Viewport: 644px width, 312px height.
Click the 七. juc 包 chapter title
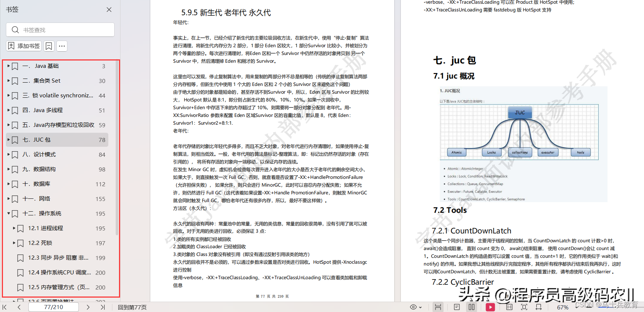[x=455, y=60]
